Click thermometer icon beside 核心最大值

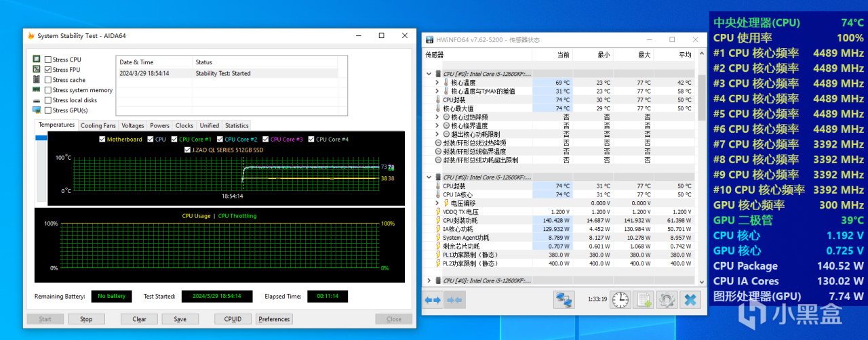click(x=438, y=108)
